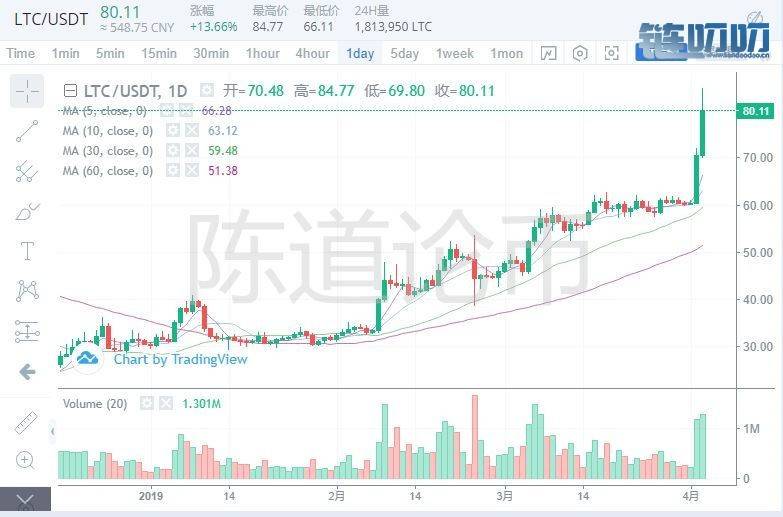Select the brush drawing tool
This screenshot has height=517, width=783.
pyautogui.click(x=27, y=212)
